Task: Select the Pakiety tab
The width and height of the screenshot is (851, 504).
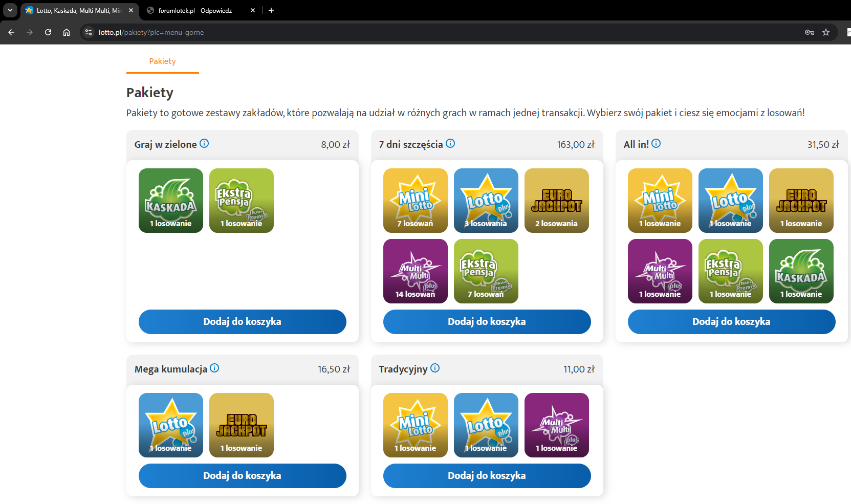Action: (x=162, y=61)
